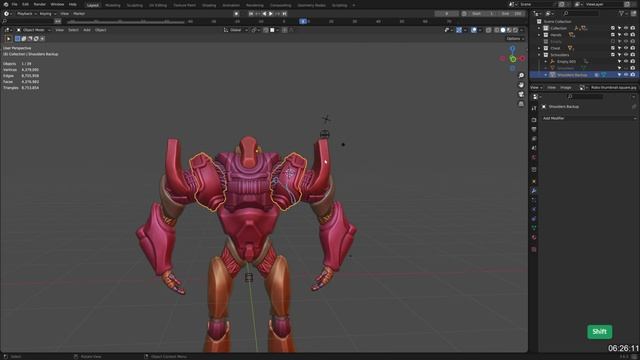Open the File menu
Viewport: 640px width, 360px height.
click(14, 4)
